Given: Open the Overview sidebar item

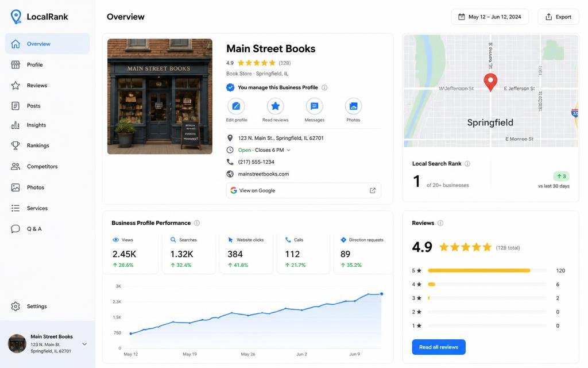Looking at the screenshot, I should click(x=47, y=44).
